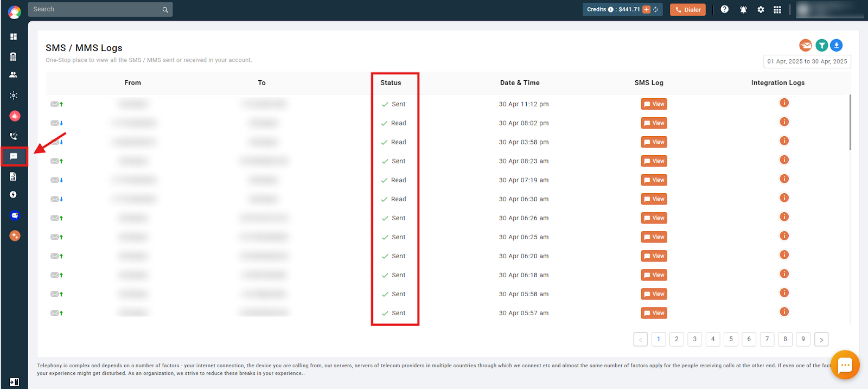Click the orange send SMS envelope icon

[806, 46]
